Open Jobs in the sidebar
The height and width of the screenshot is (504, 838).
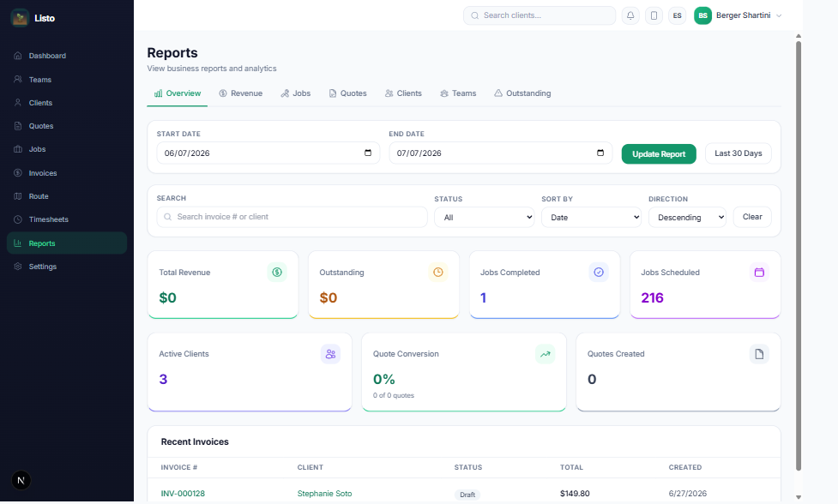[x=67, y=149]
